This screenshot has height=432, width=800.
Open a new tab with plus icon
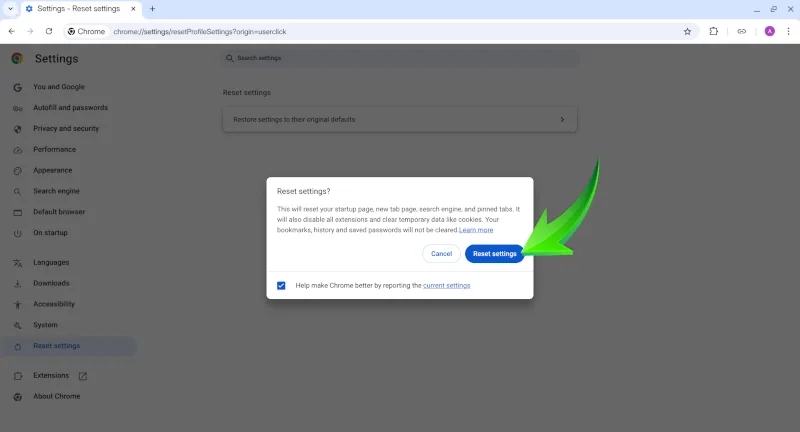153,8
